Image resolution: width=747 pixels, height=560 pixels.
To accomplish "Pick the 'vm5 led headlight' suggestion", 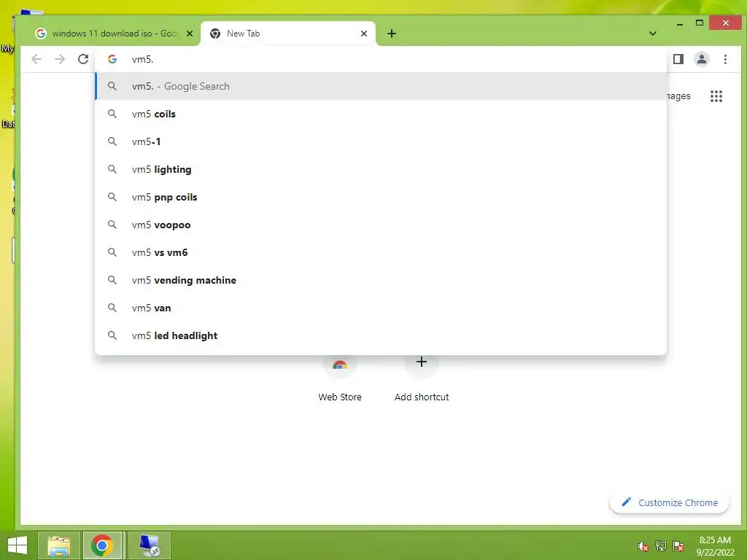I will 381,335.
